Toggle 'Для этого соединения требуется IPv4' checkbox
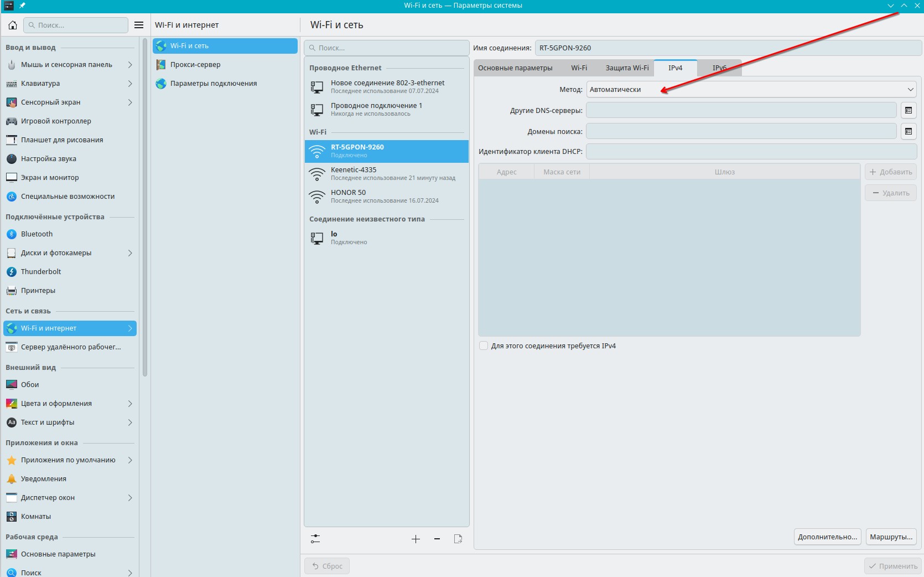Screen dimensions: 924x577 (484, 346)
